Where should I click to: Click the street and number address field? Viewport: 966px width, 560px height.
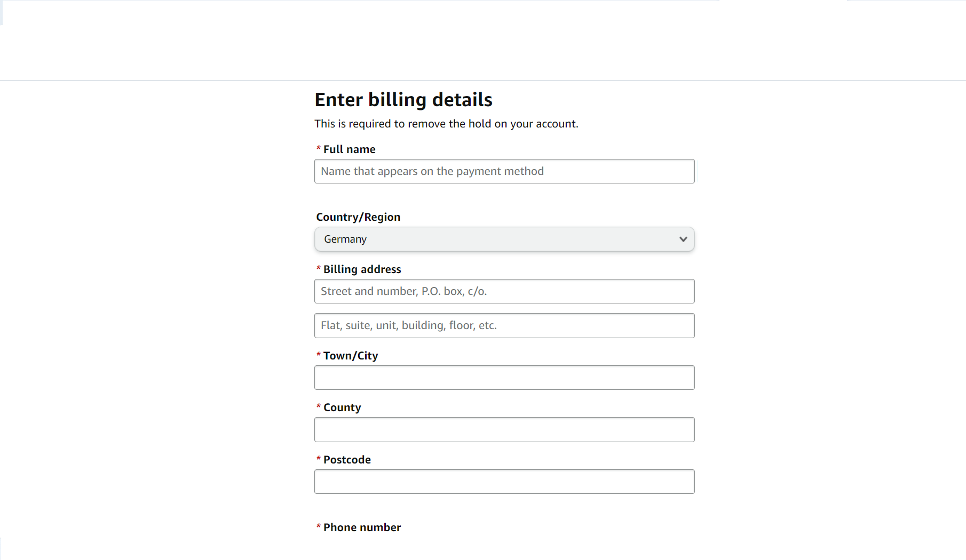pyautogui.click(x=504, y=291)
